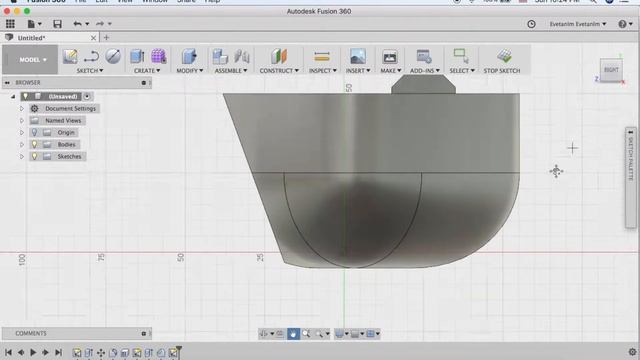This screenshot has width=640, height=360.
Task: Select the Measure icon in Inspect
Action: coord(322,56)
